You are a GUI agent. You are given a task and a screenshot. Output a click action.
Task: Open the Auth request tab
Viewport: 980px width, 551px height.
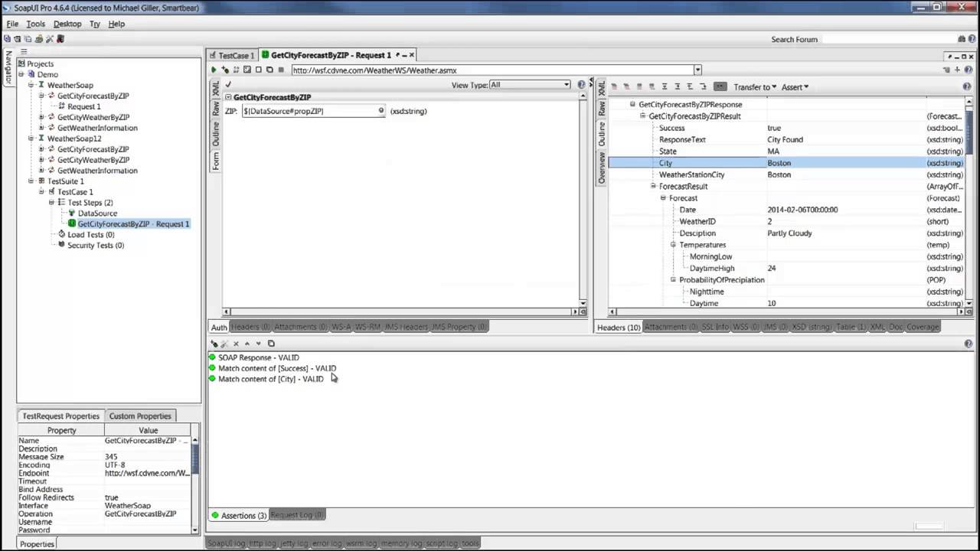[219, 328]
